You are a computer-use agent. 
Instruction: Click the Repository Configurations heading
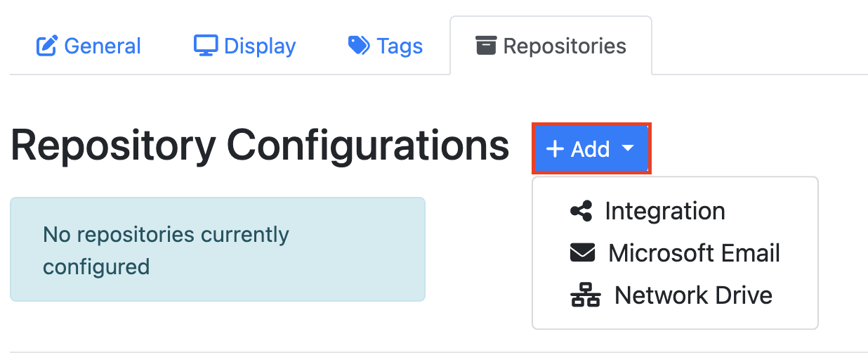260,146
